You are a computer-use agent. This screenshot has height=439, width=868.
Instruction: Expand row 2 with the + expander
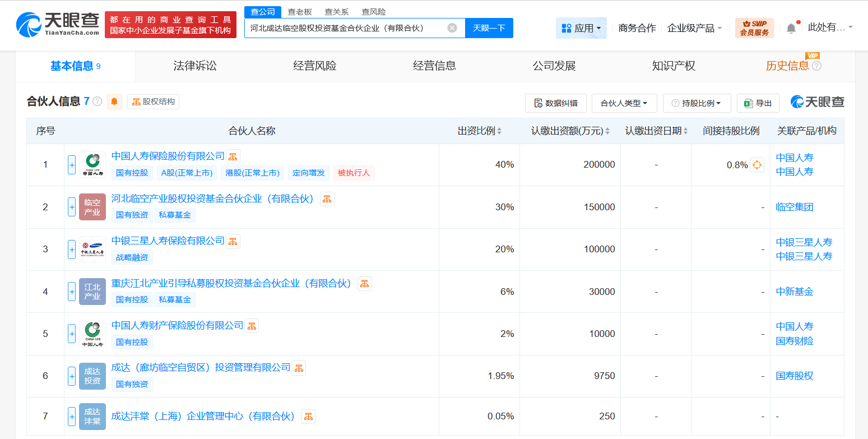72,207
